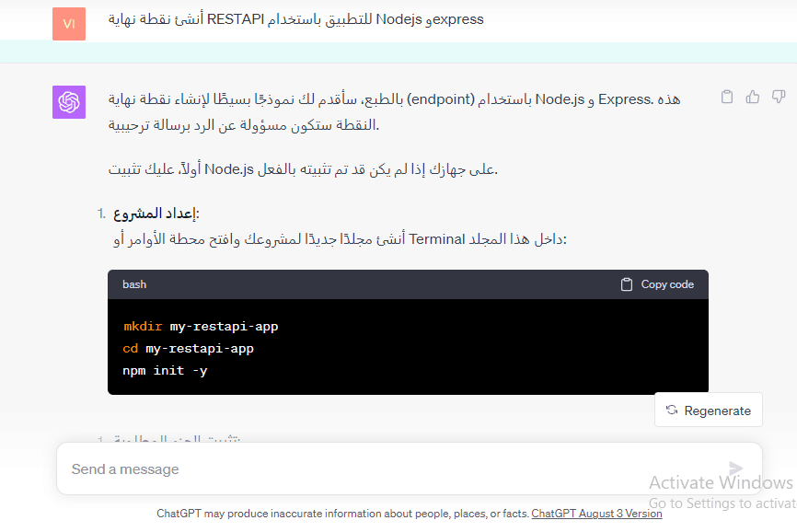Click the first response line mentioning (endpoint)

point(394,99)
